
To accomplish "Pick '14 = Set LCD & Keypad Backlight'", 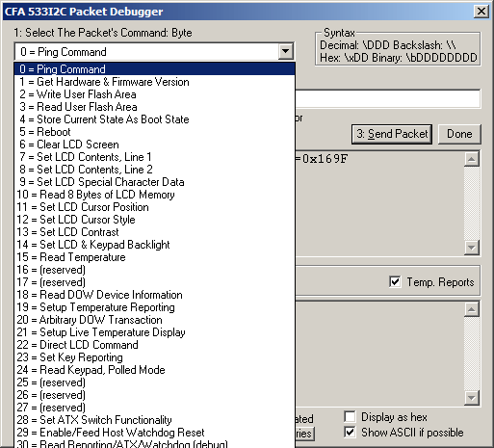I will (154, 245).
